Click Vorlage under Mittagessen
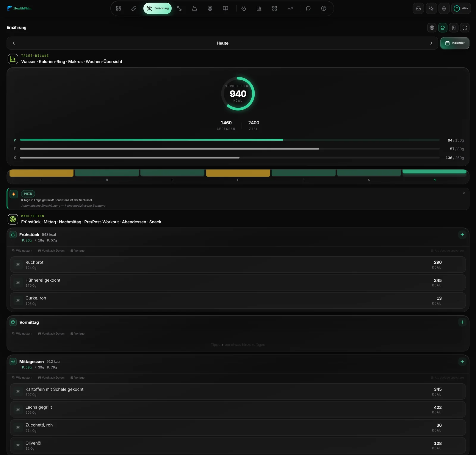 (x=77, y=378)
